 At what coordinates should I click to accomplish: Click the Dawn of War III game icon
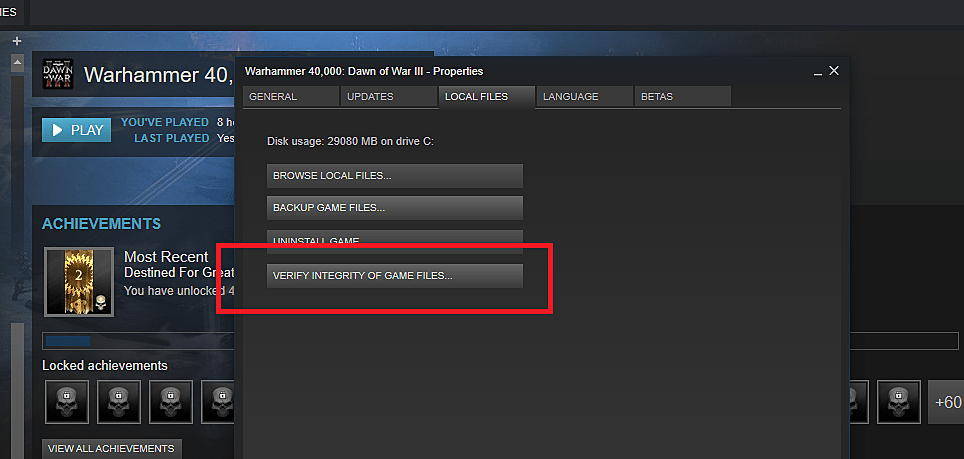(x=58, y=74)
